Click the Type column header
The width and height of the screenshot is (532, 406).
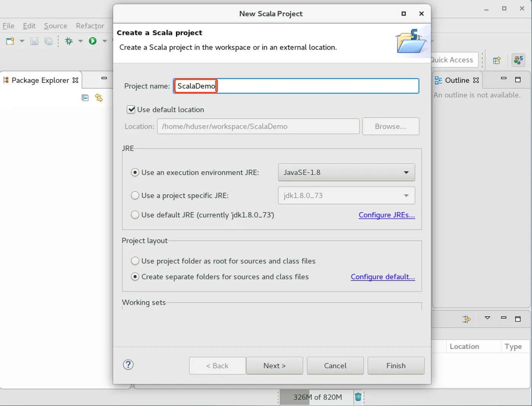tap(515, 346)
